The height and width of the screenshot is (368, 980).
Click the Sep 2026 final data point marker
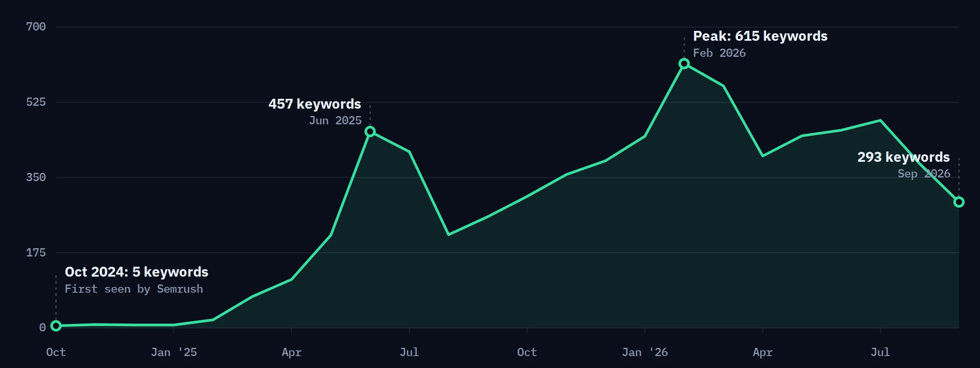[959, 202]
